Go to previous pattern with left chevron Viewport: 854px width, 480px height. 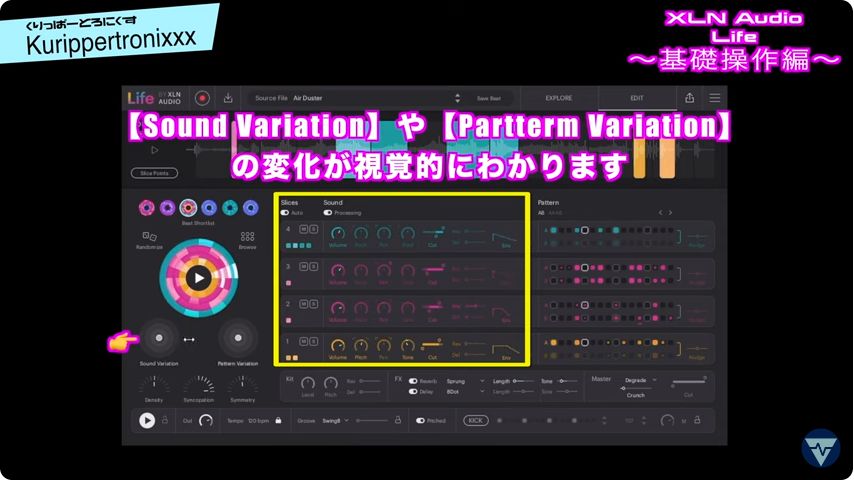click(x=660, y=212)
